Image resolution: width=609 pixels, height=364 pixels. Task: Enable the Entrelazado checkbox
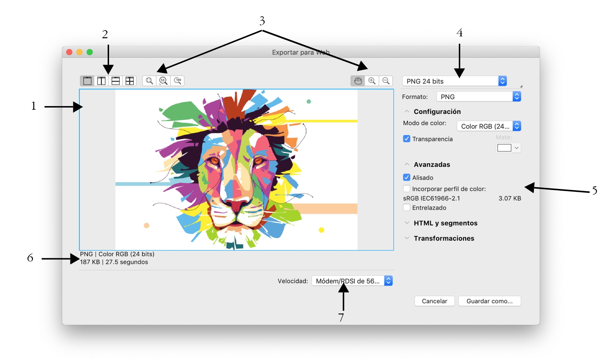point(407,208)
